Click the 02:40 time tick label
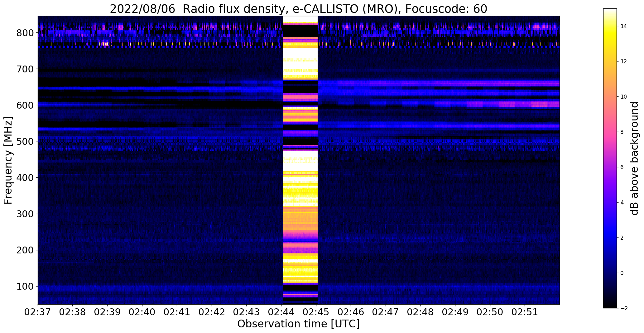Screen dimensions: 644x333 point(142,312)
